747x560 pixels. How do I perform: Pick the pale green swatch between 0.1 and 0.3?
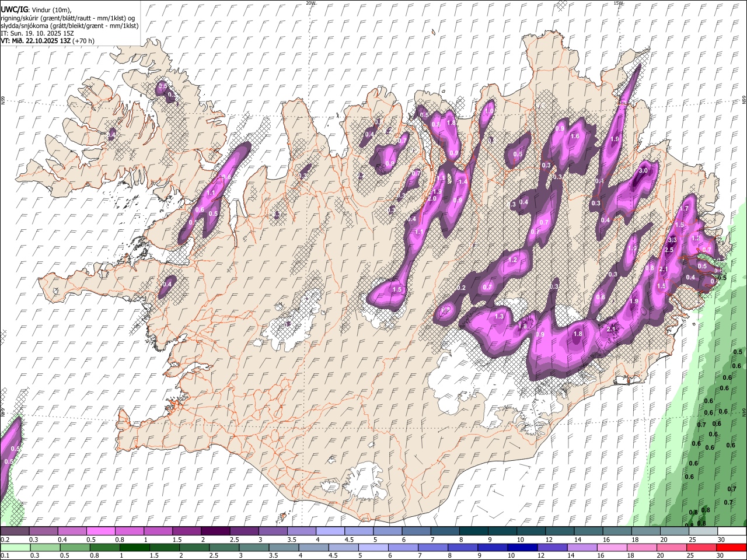15,548
